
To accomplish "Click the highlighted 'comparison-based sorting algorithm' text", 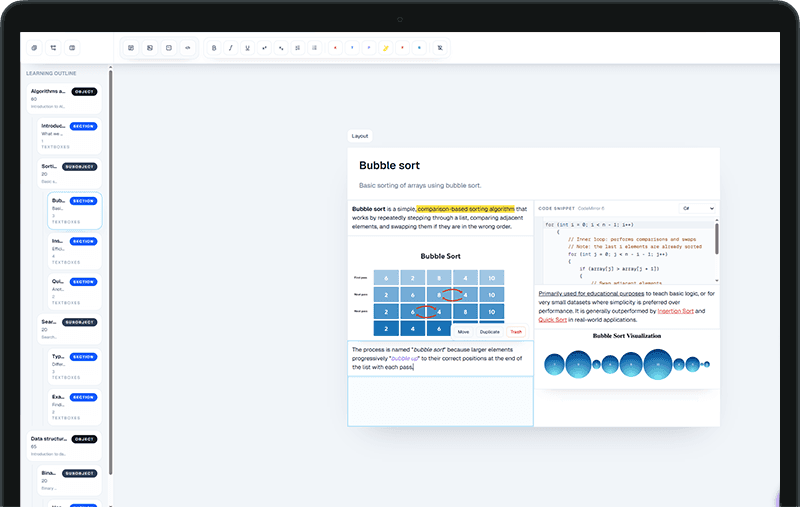I will [466, 209].
